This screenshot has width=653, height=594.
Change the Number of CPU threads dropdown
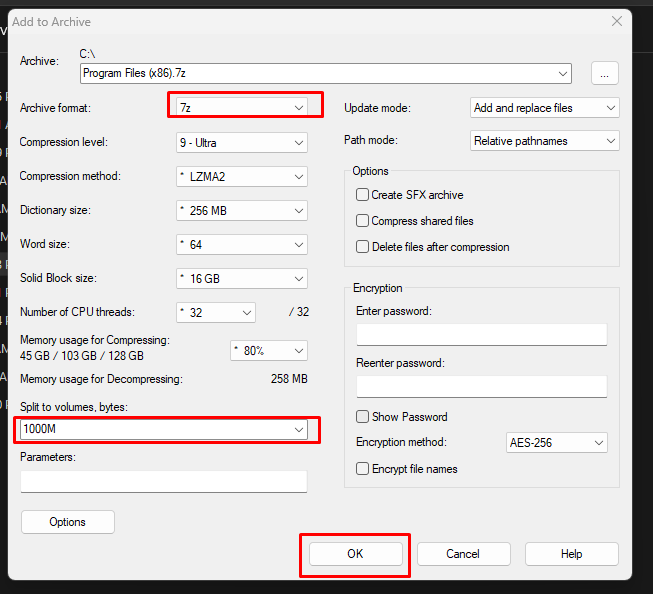[216, 313]
